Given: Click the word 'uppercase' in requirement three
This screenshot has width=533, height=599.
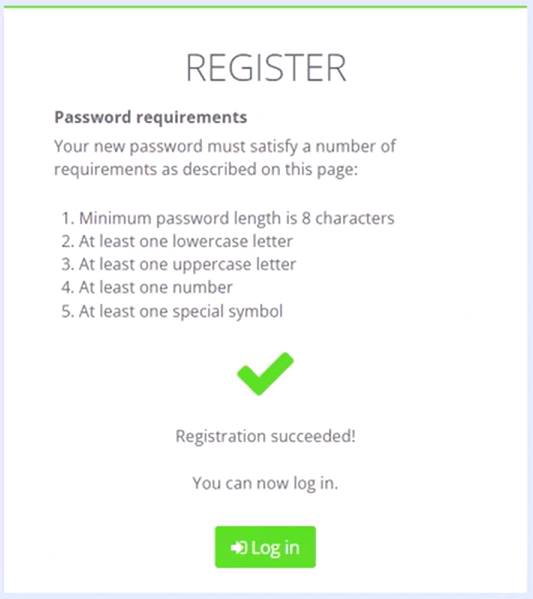Looking at the screenshot, I should click(x=212, y=265).
